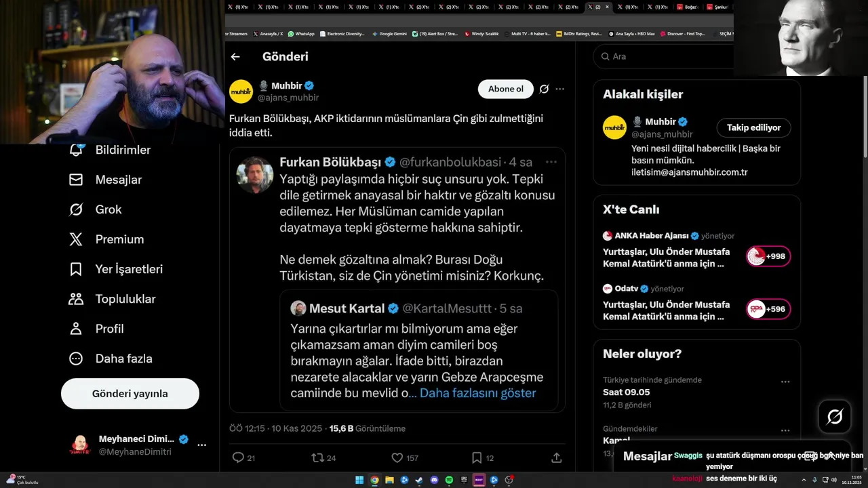Open Muhbir's profile avatar on the post
Screen dimensions: 868x488
click(241, 91)
